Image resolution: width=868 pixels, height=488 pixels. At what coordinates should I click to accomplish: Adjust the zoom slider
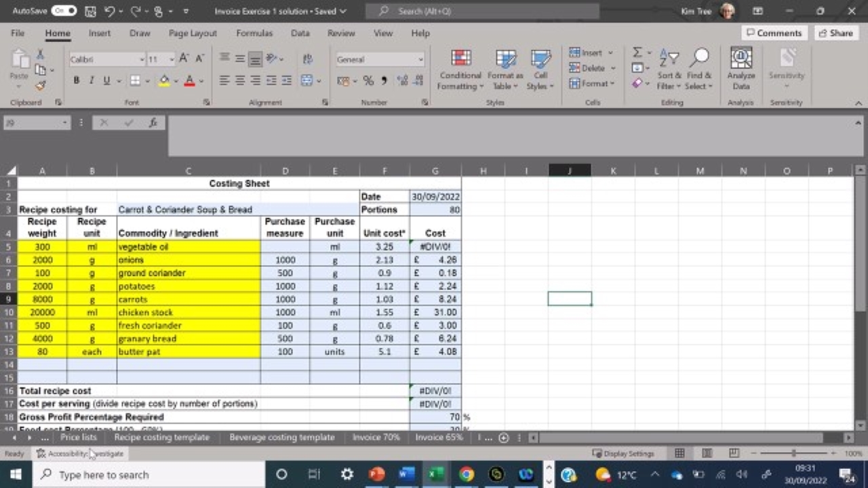[x=794, y=453]
